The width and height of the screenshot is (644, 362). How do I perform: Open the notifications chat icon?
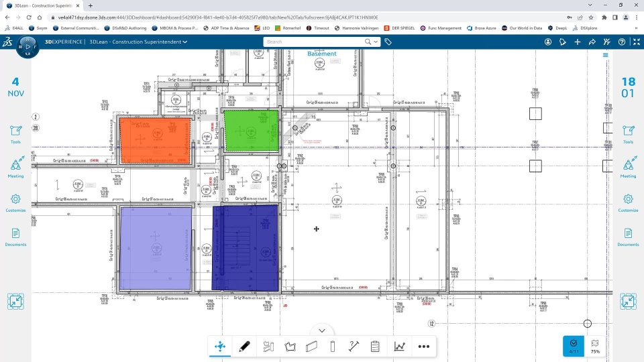point(563,42)
